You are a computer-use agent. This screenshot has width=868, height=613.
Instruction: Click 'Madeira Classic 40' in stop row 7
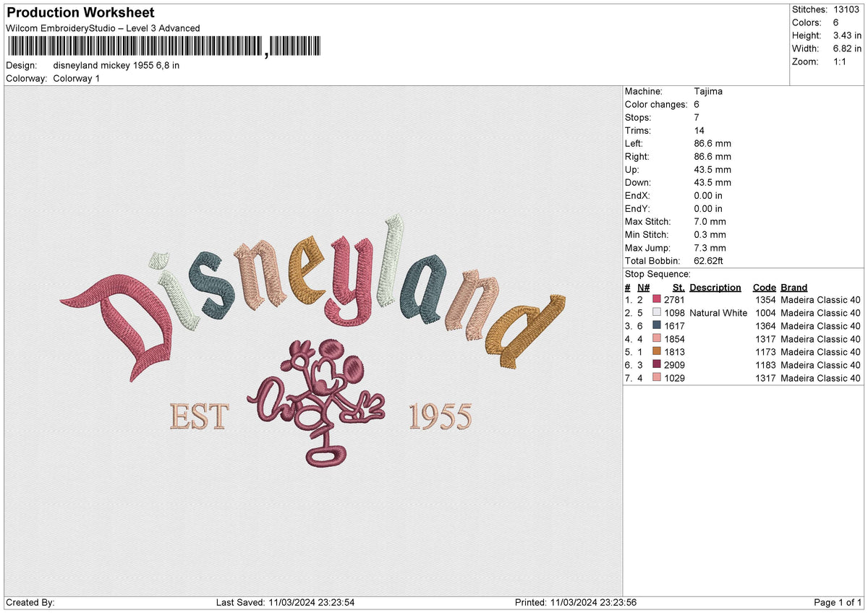click(x=820, y=378)
